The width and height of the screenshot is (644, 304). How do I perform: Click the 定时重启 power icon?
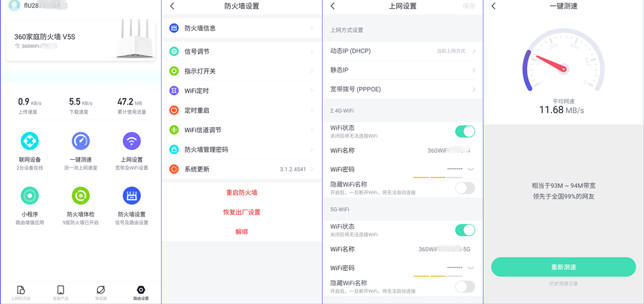[174, 110]
